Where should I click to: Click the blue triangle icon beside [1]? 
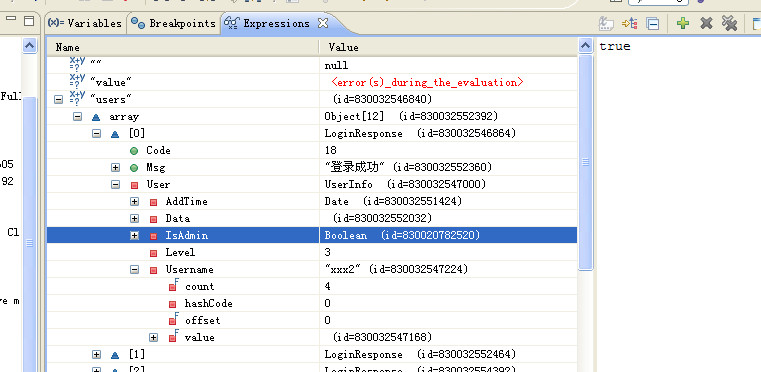click(115, 355)
